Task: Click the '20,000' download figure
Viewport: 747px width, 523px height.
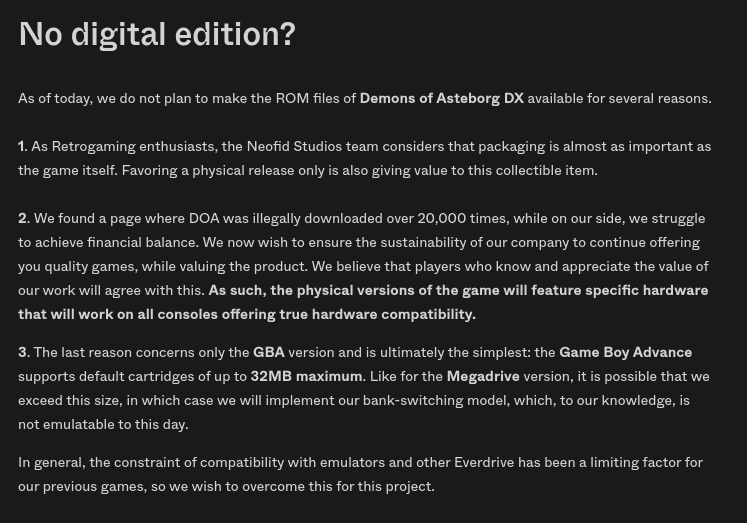Action: (x=442, y=218)
